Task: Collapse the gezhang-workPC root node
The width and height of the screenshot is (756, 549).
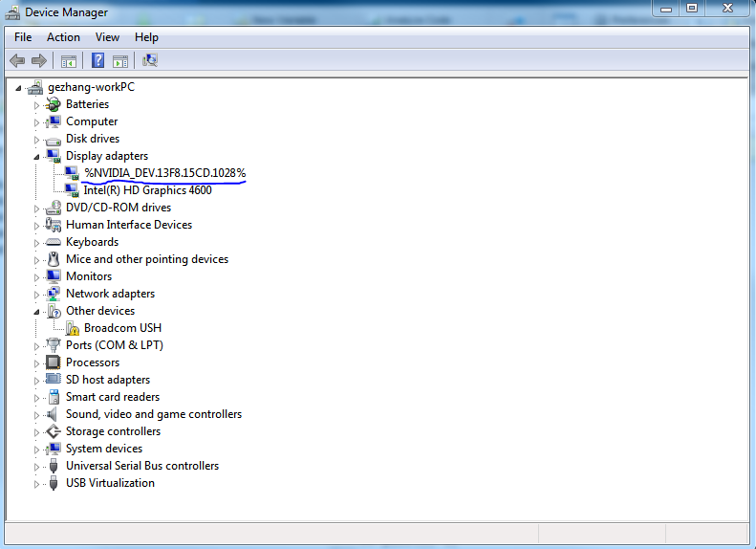Action: pos(18,88)
